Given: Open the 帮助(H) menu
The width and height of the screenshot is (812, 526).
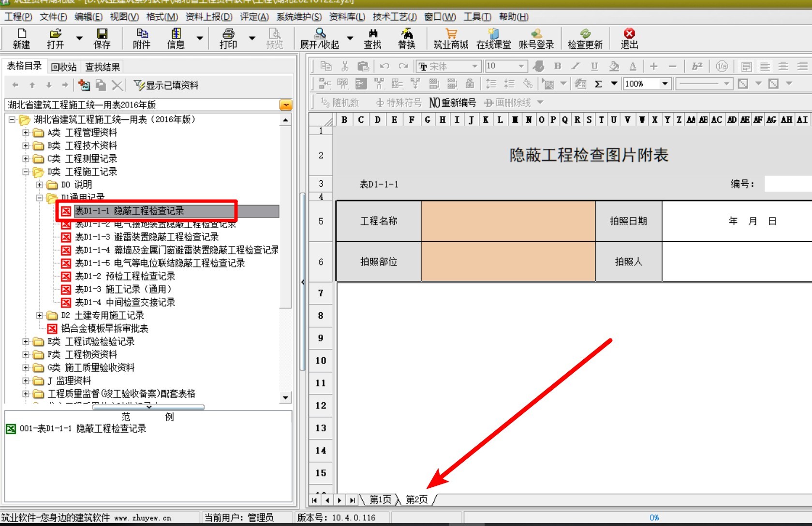Looking at the screenshot, I should (514, 17).
